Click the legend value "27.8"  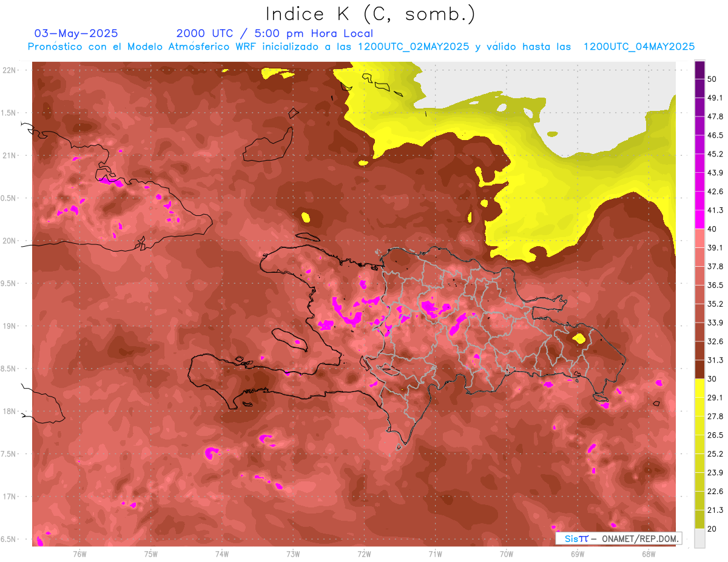[x=715, y=416]
